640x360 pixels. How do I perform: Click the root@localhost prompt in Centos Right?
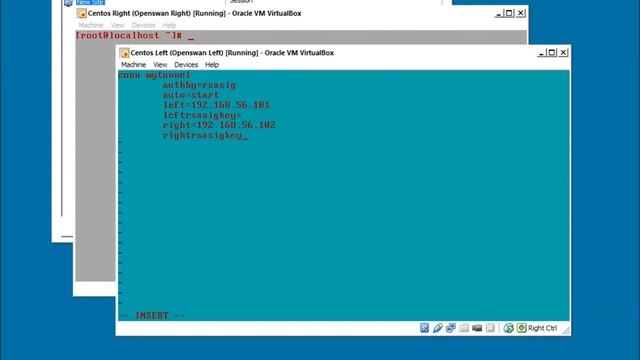(129, 36)
